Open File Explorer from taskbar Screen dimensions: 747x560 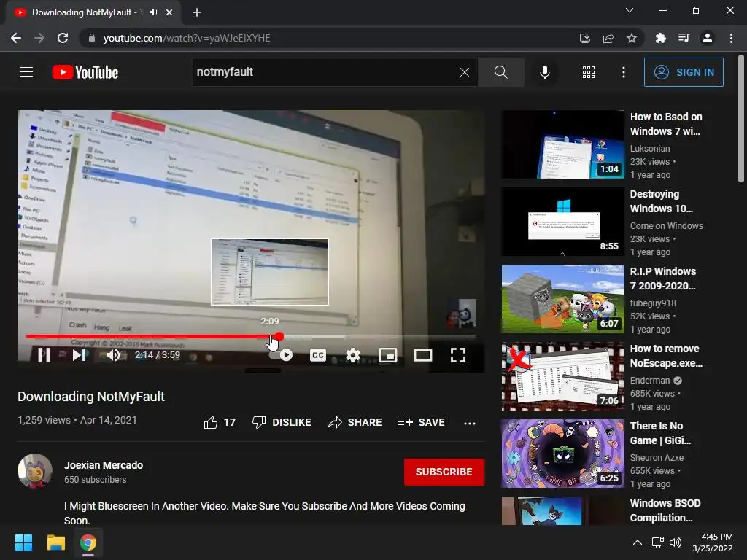tap(55, 542)
